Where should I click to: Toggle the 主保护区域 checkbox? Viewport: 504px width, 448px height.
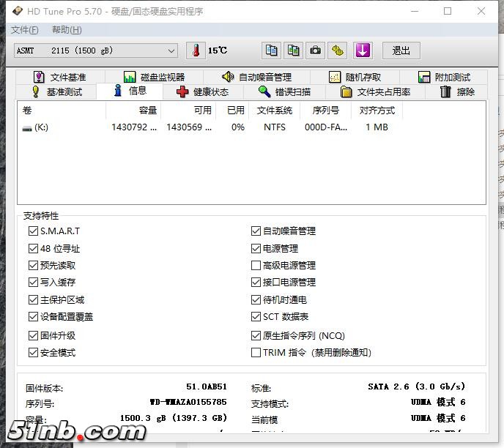click(x=33, y=300)
